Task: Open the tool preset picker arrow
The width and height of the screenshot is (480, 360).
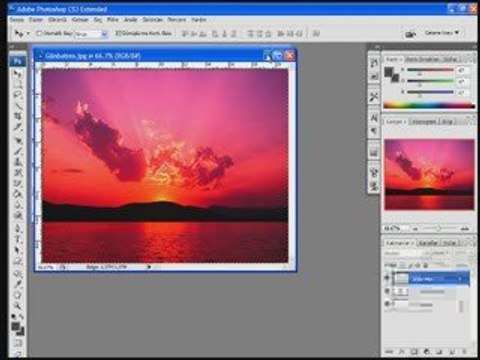Action: pos(28,33)
